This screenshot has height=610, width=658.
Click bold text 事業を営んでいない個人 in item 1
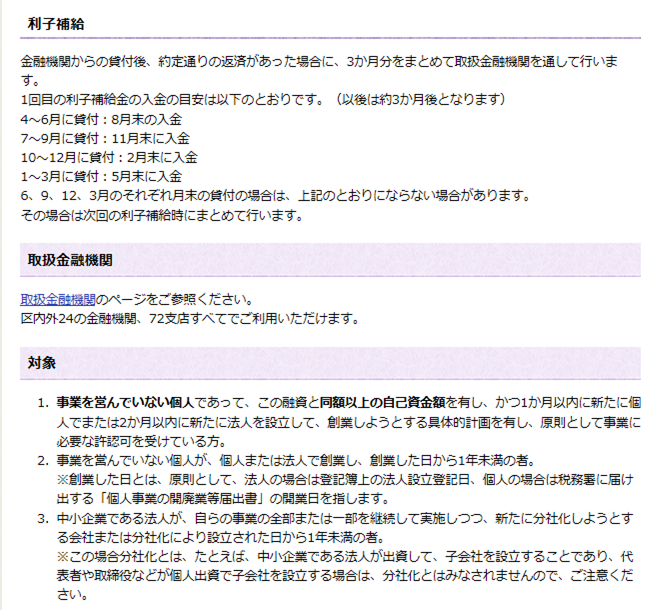click(x=125, y=403)
